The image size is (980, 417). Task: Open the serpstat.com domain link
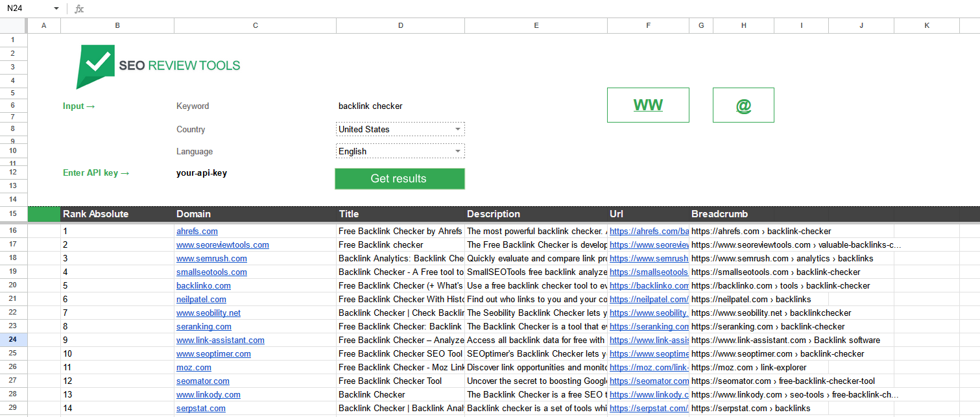click(x=201, y=408)
